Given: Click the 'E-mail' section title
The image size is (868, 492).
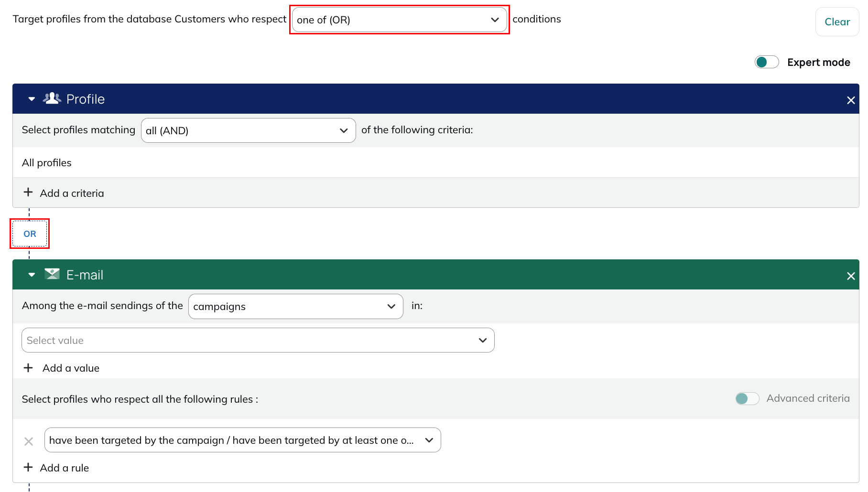Looking at the screenshot, I should [x=85, y=275].
